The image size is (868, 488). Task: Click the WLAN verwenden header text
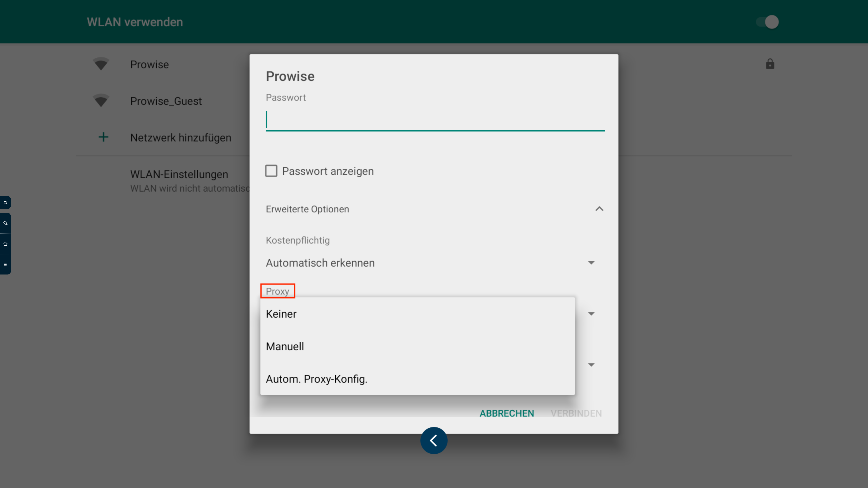[135, 22]
